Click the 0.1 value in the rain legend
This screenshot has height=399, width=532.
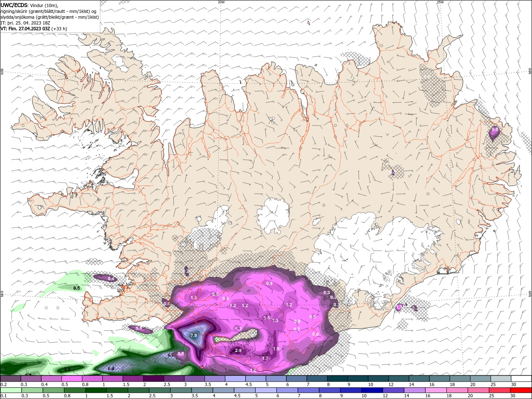3,395
